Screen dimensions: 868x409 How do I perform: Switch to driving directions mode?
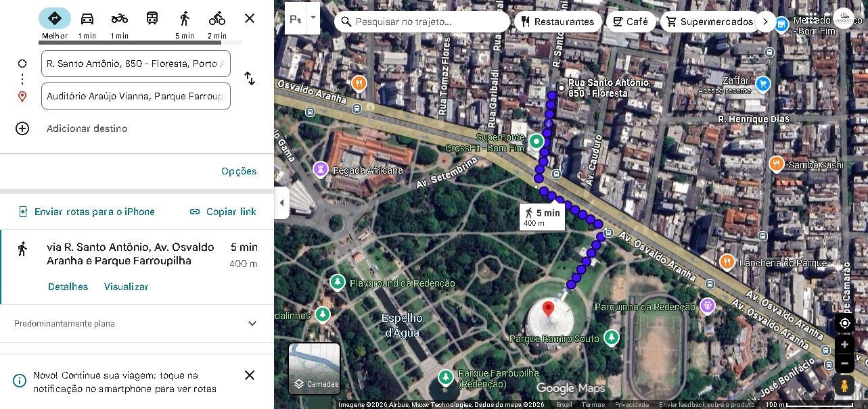(x=87, y=18)
